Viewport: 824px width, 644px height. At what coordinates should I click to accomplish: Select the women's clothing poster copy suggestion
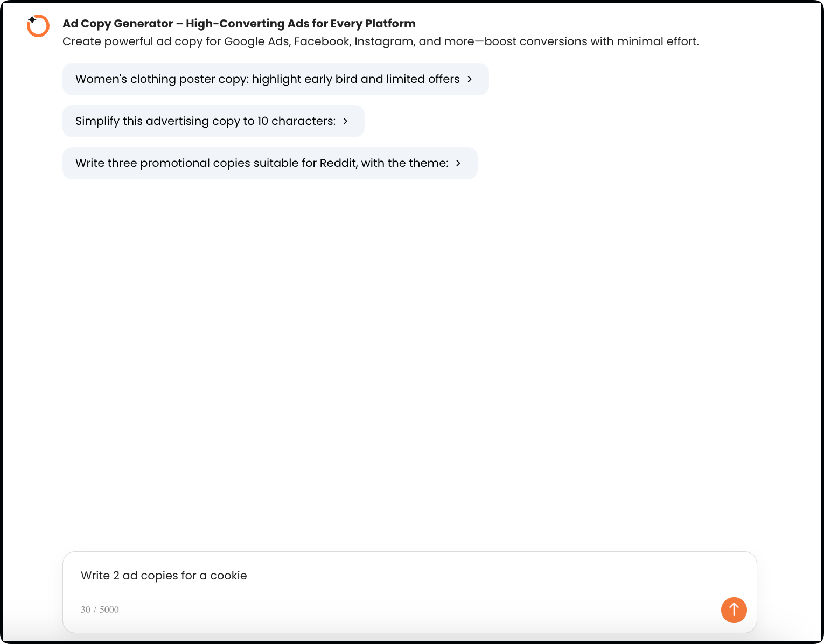pos(267,79)
